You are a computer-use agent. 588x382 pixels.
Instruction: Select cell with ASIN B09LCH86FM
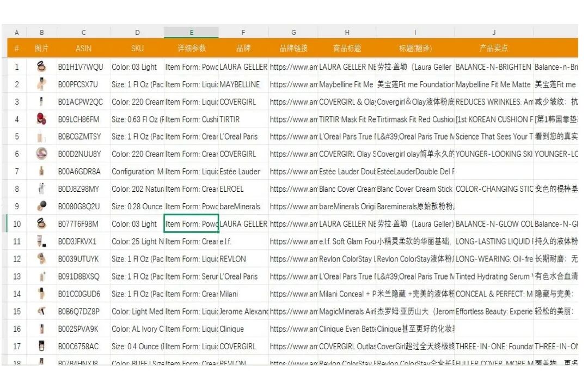84,119
